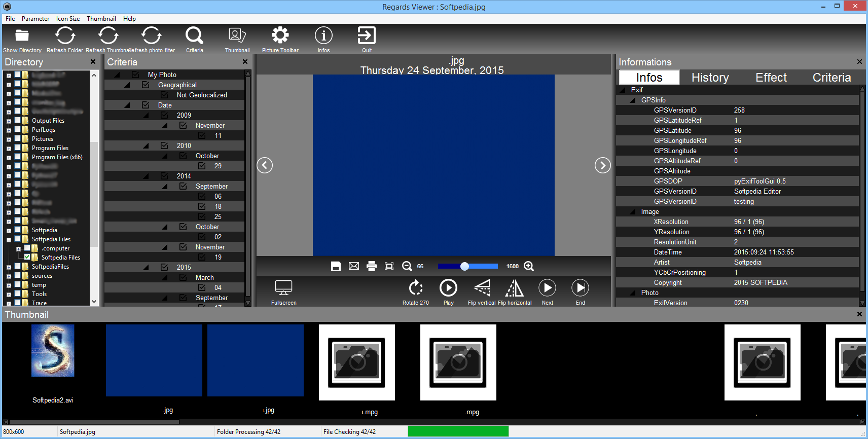This screenshot has height=439, width=868.
Task: Toggle the March month checkbox
Action: tap(183, 277)
